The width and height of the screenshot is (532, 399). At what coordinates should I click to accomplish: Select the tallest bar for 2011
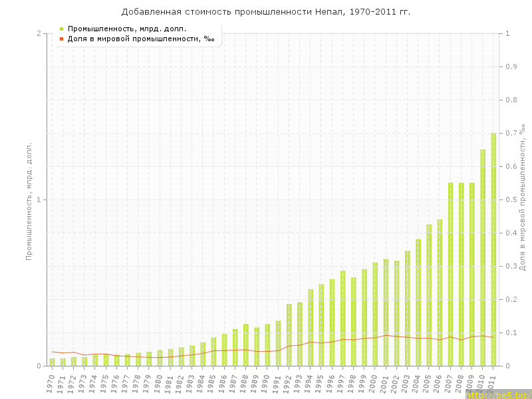(493, 249)
